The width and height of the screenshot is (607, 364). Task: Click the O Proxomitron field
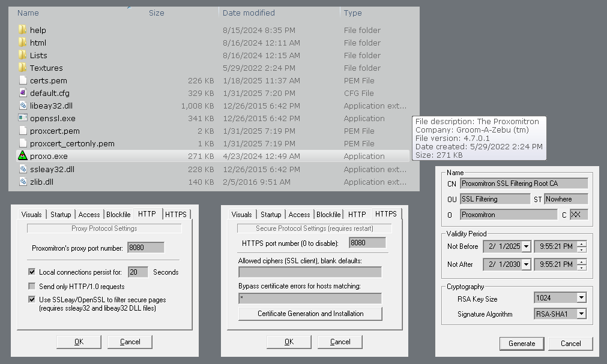509,215
